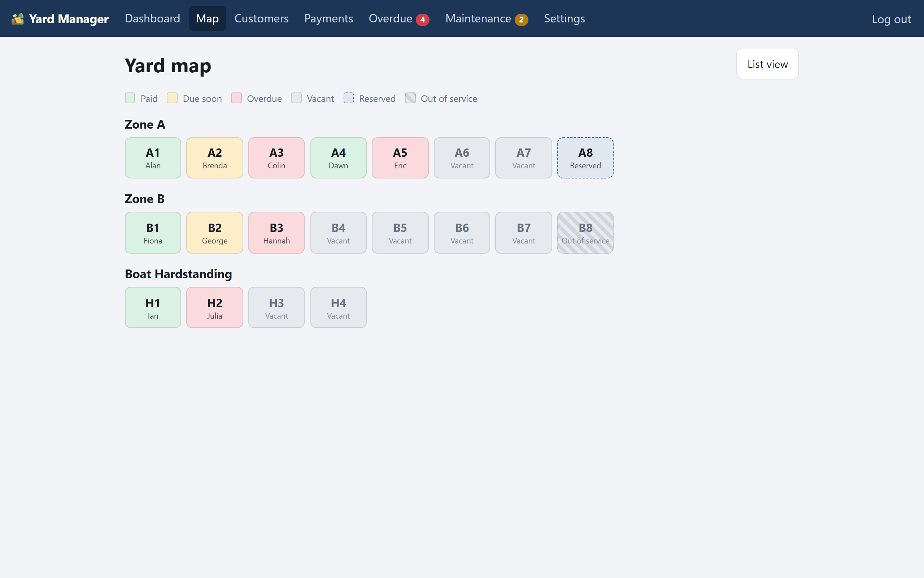Click the Yard Manager brand title
This screenshot has width=924, height=578.
(x=69, y=19)
